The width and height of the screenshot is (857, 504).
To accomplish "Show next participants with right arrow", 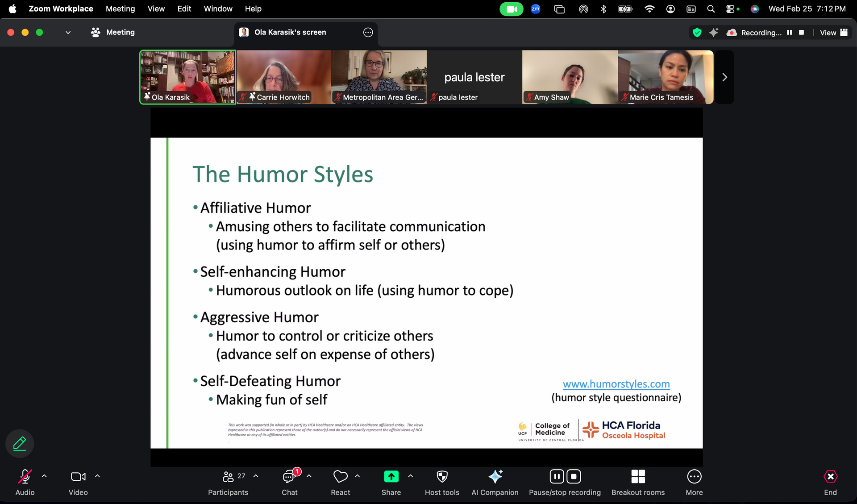I will (x=724, y=77).
